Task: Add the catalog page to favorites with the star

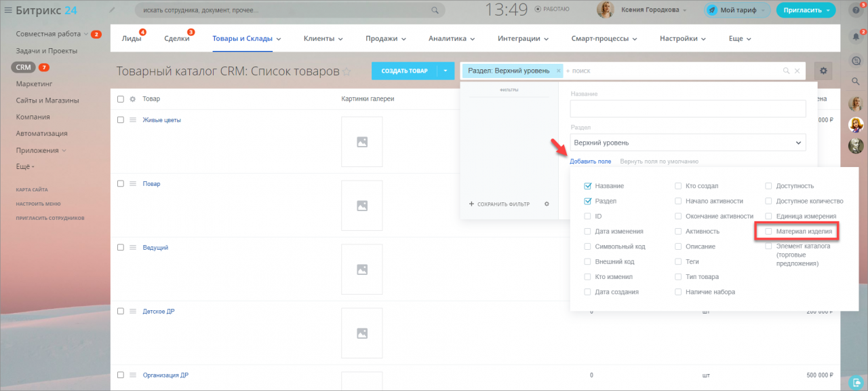Action: click(347, 71)
